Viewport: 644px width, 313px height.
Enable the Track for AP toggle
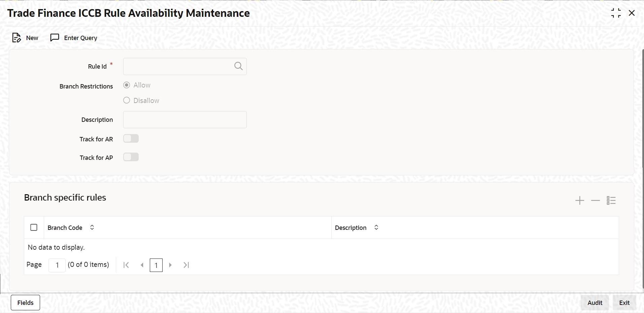click(x=131, y=157)
